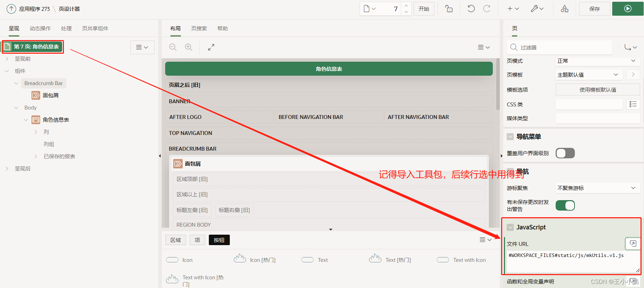This screenshot has width=644, height=288.
Task: Click the 过滤器 property filter field
Action: (x=559, y=47)
